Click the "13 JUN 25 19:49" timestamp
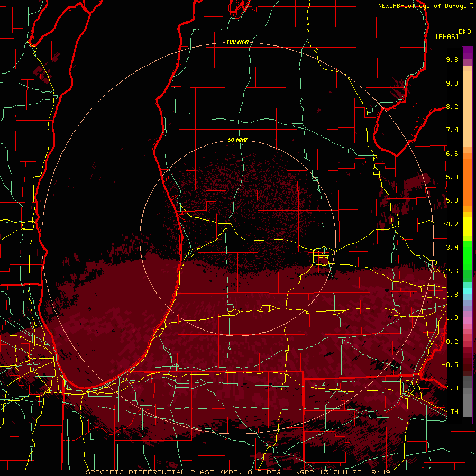 [x=356, y=472]
